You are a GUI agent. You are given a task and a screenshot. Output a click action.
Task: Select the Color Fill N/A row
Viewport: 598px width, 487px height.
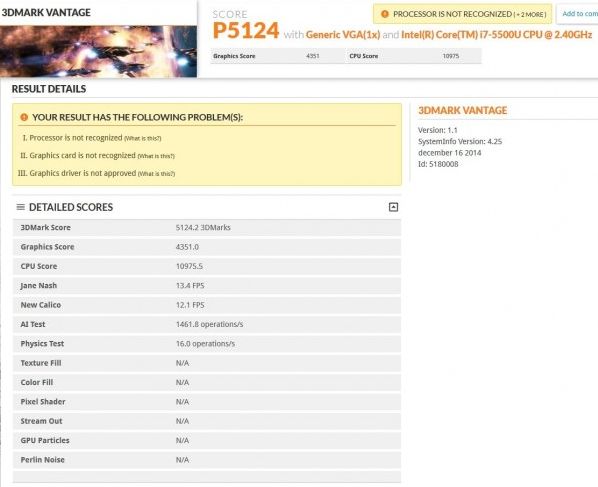[x=207, y=383]
